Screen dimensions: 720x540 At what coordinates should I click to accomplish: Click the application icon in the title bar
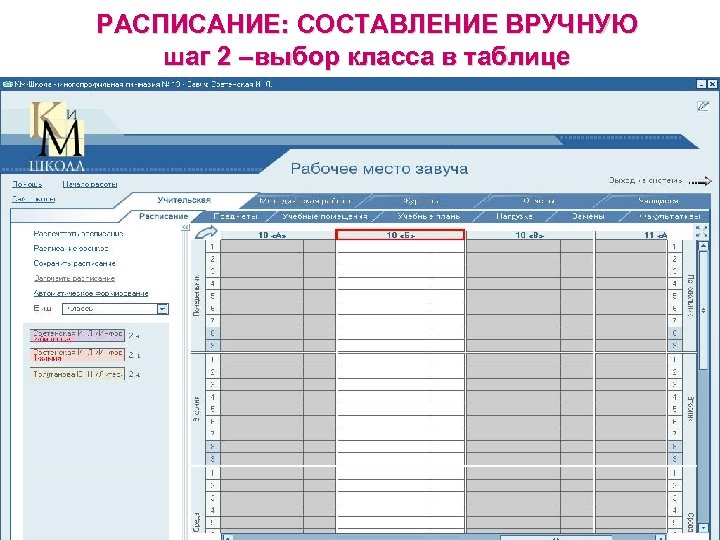click(7, 84)
